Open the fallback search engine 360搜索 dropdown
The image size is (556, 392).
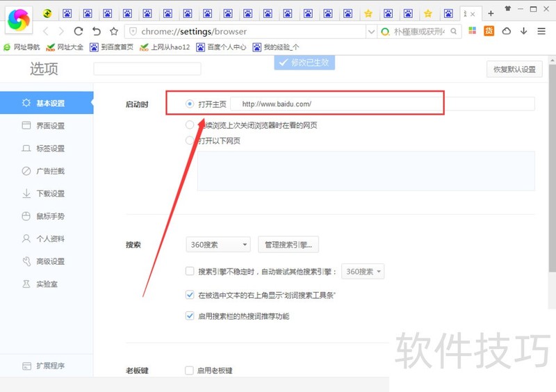tap(363, 272)
